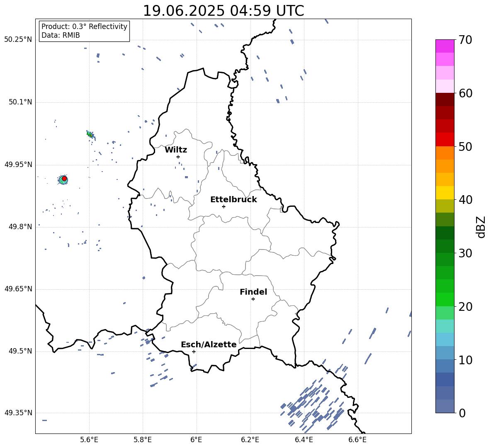The image size is (491, 448).
Task: Click the light cyan colorbar segment below 20
Action: (x=445, y=326)
